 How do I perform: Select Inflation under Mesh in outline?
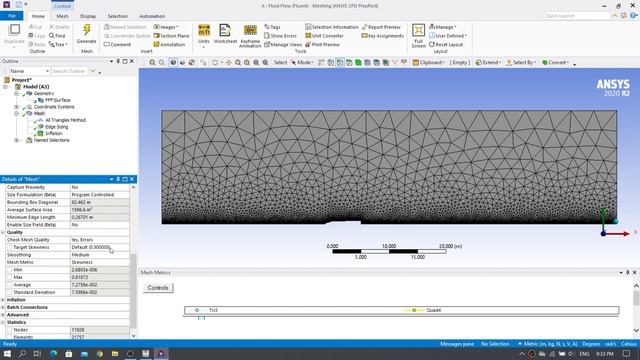53,133
